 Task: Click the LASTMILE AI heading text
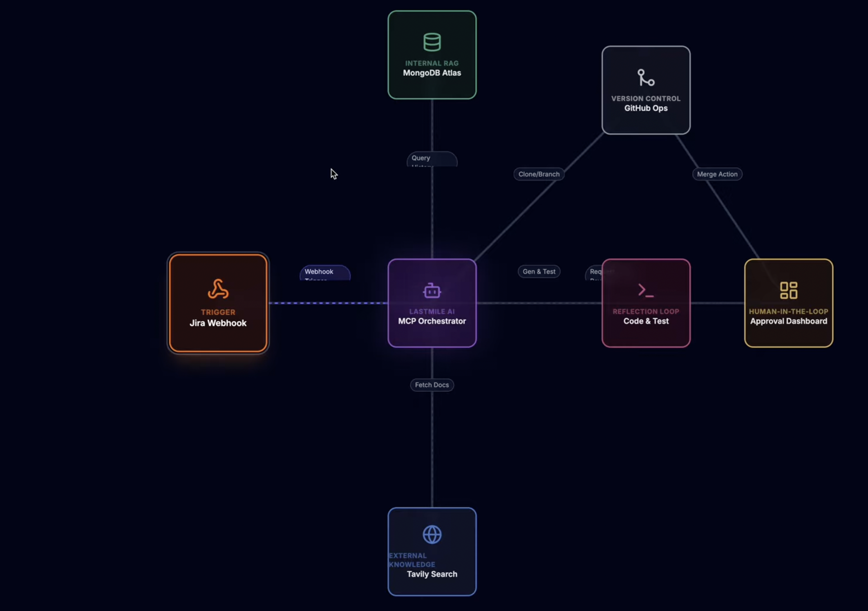[x=432, y=311]
